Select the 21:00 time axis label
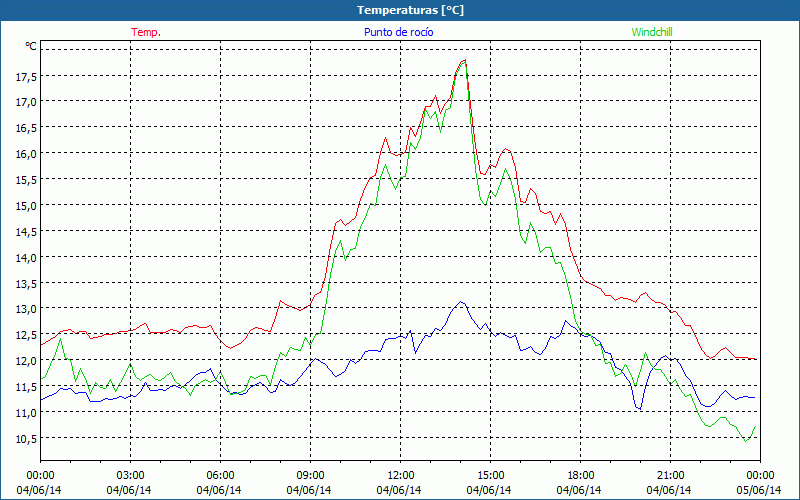The height and width of the screenshot is (500, 800). coord(671,475)
